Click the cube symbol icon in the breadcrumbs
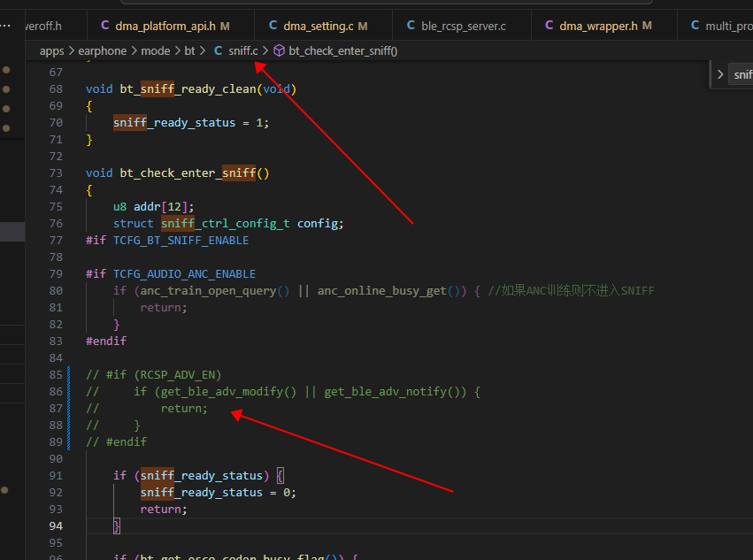Image resolution: width=753 pixels, height=560 pixels. 279,50
